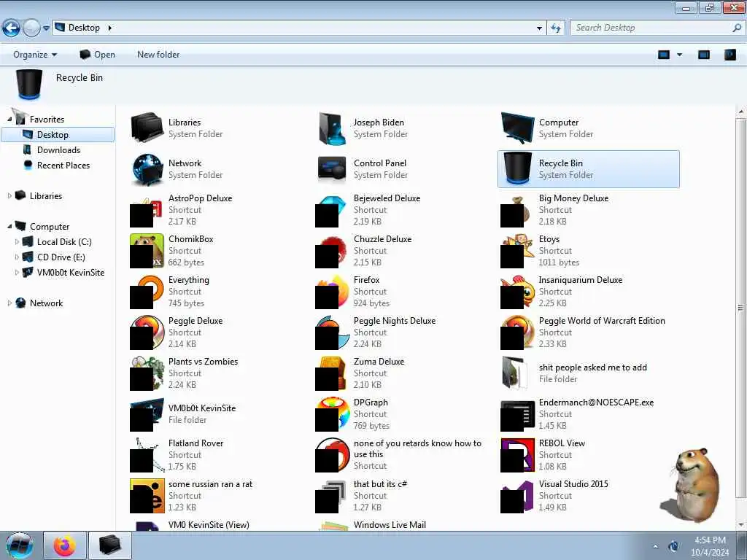The image size is (747, 560).
Task: Select the Bejeweled Deluxe gem icon
Action: pyautogui.click(x=332, y=210)
